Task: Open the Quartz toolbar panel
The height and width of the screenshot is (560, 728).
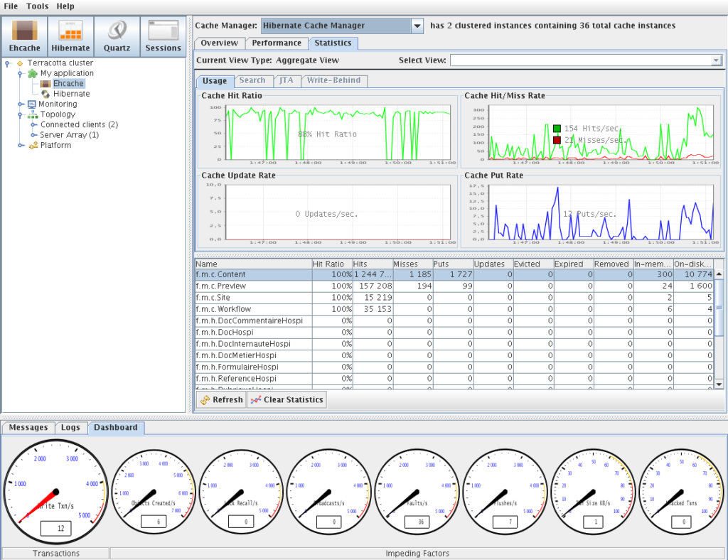Action: [x=117, y=37]
